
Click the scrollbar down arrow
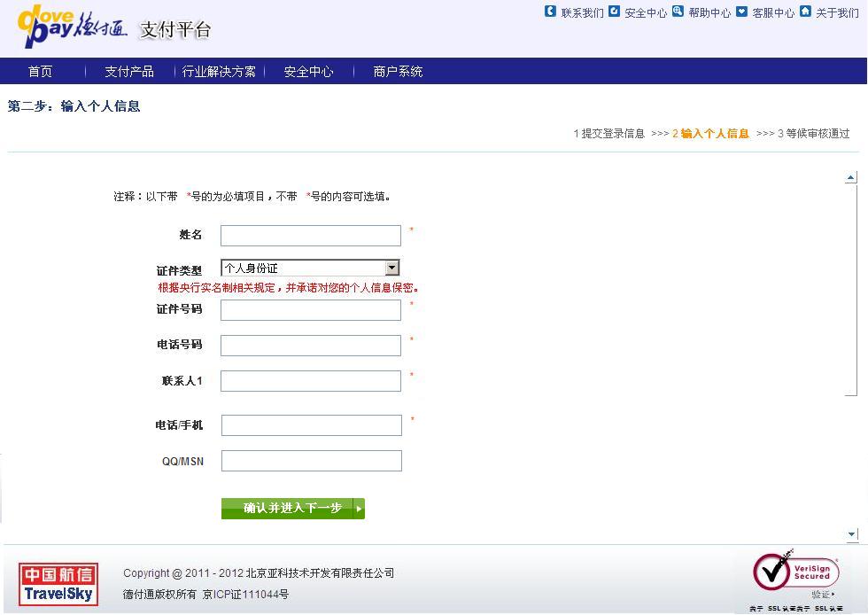point(851,534)
